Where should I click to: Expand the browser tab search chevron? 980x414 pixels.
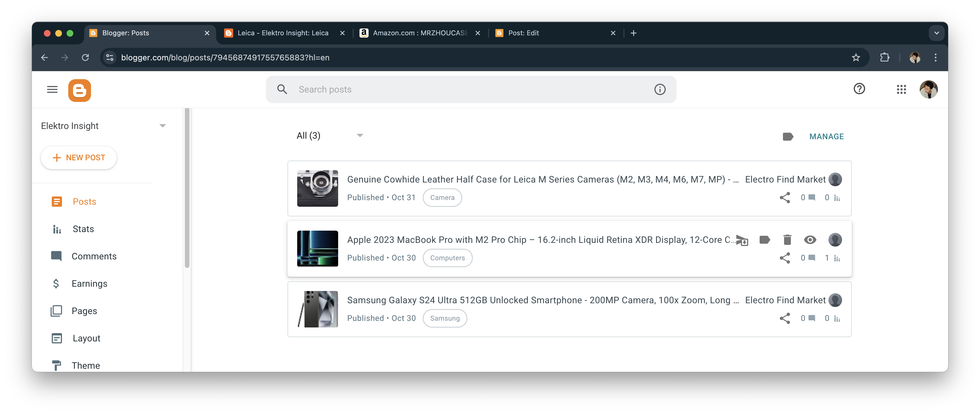pos(936,33)
